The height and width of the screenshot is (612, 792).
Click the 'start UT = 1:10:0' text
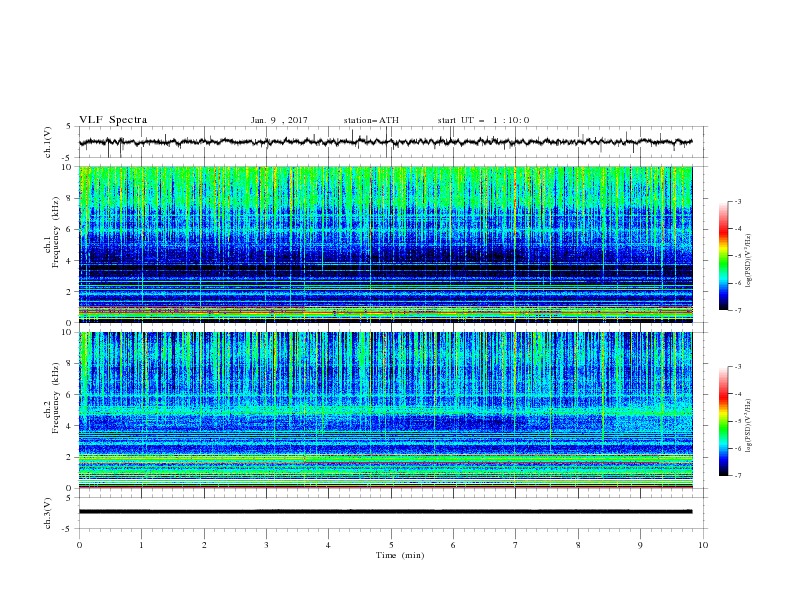(x=483, y=120)
